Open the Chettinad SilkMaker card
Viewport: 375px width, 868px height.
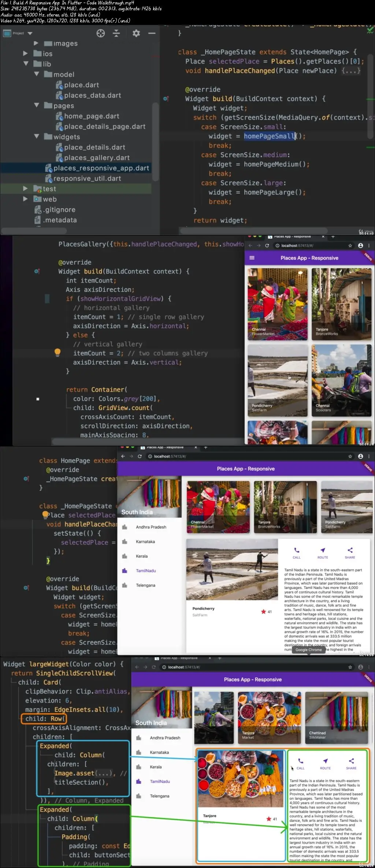point(337,718)
